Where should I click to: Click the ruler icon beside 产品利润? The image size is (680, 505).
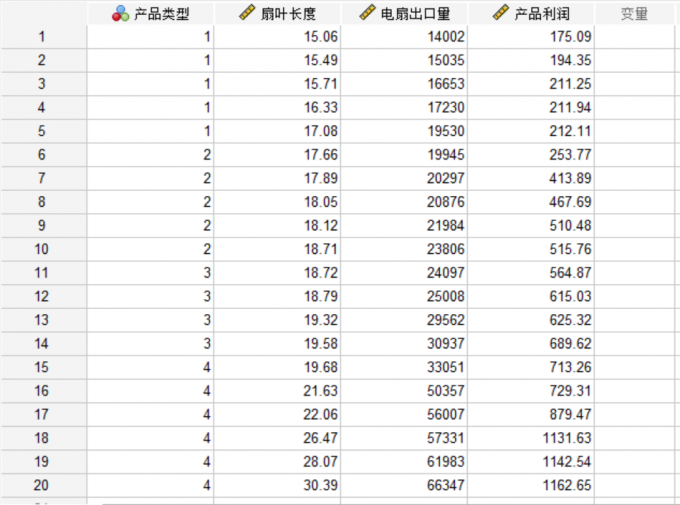500,13
